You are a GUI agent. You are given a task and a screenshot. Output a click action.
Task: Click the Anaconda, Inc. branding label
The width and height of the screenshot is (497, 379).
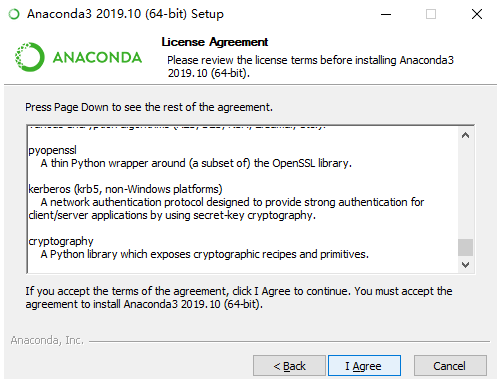tap(47, 340)
